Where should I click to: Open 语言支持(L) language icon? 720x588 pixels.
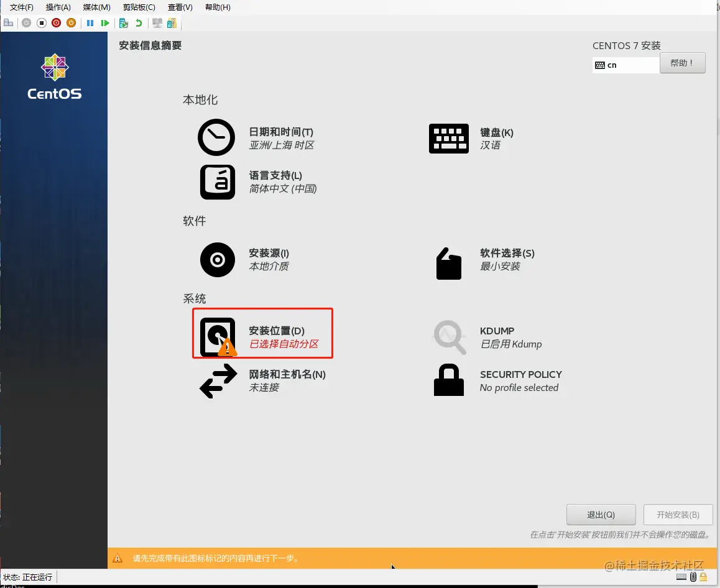(x=218, y=182)
